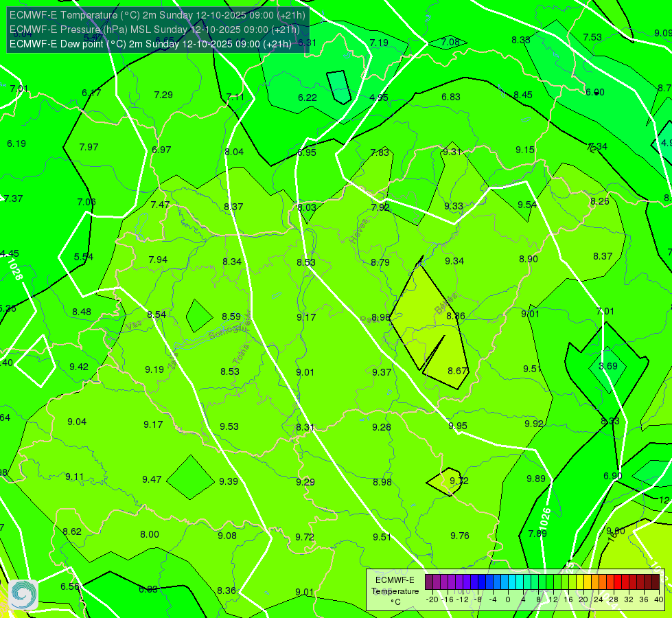Click the map value 7.29
Viewport: 672px width, 618px height.
[x=163, y=95]
